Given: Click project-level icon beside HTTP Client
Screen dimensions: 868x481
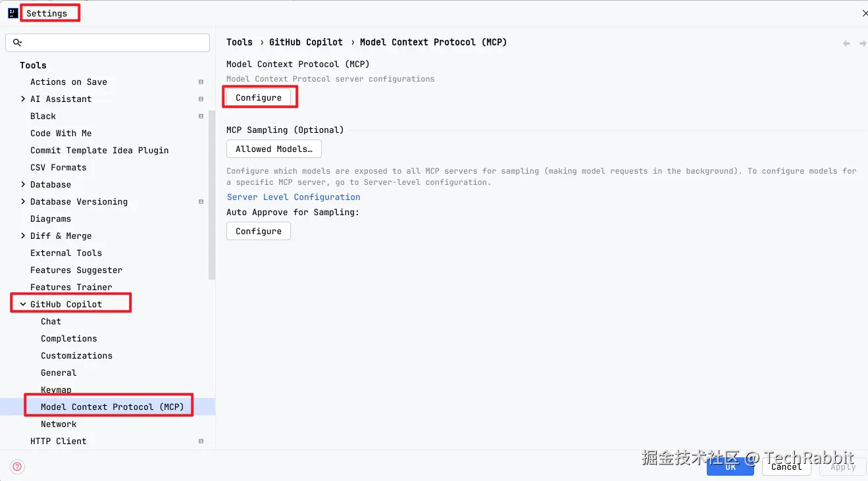Looking at the screenshot, I should (x=201, y=442).
